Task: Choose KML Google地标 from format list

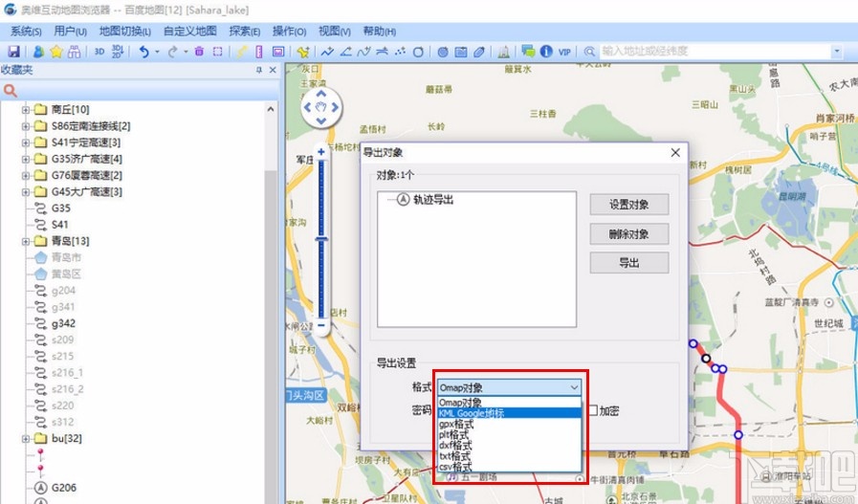Action: point(510,413)
